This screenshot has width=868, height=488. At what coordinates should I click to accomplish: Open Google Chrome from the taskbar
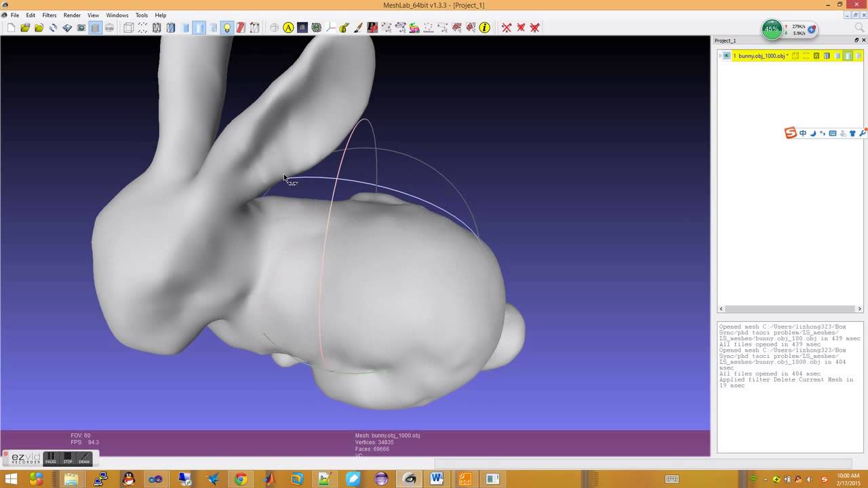241,479
